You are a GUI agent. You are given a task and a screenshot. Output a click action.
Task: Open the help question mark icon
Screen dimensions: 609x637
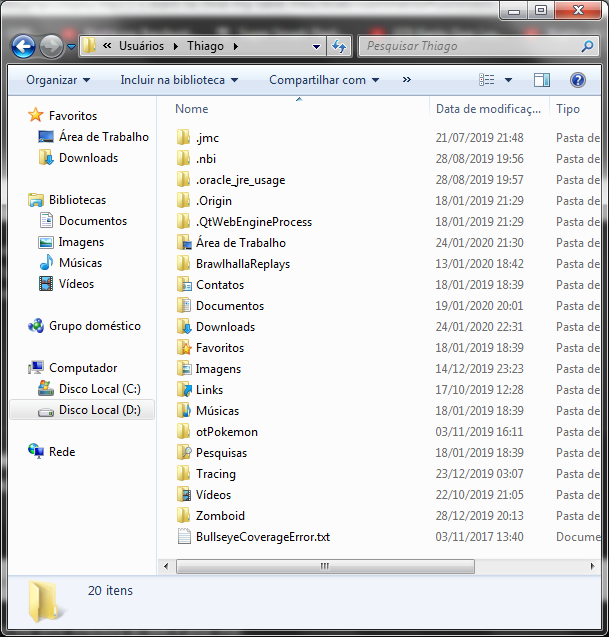click(x=577, y=80)
